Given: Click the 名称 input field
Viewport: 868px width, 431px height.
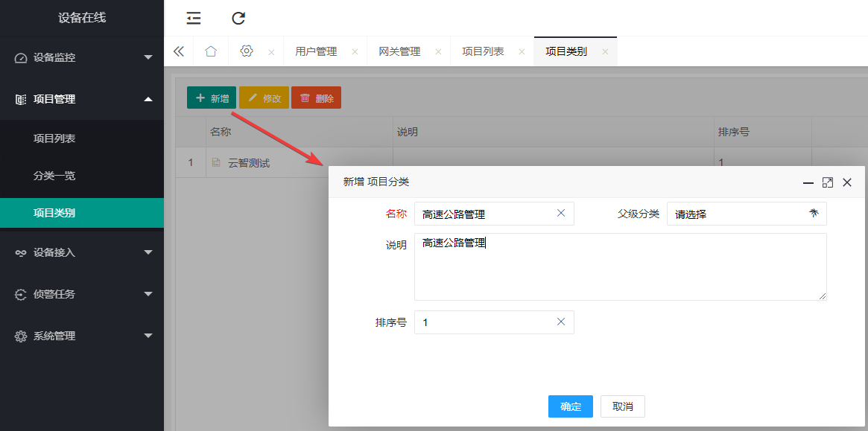Looking at the screenshot, I should click(494, 214).
